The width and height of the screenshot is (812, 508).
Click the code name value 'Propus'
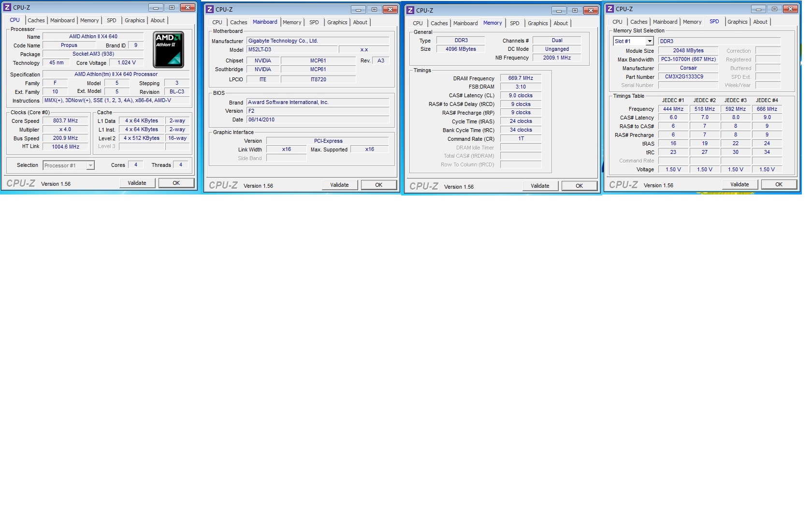69,45
